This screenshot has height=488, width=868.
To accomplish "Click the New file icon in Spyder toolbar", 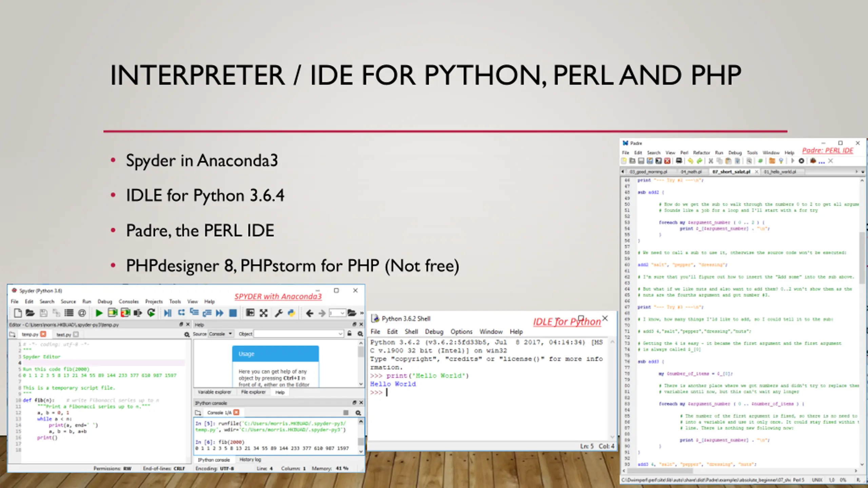I will point(18,313).
